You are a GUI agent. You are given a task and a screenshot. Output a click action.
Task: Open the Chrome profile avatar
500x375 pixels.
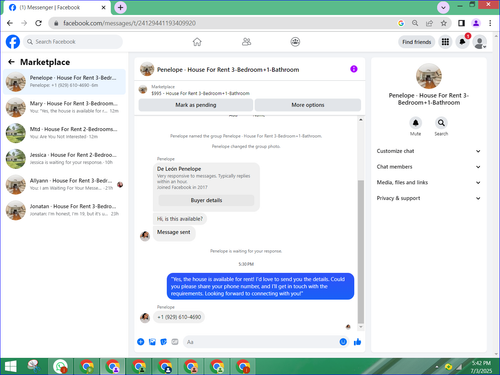[476, 23]
